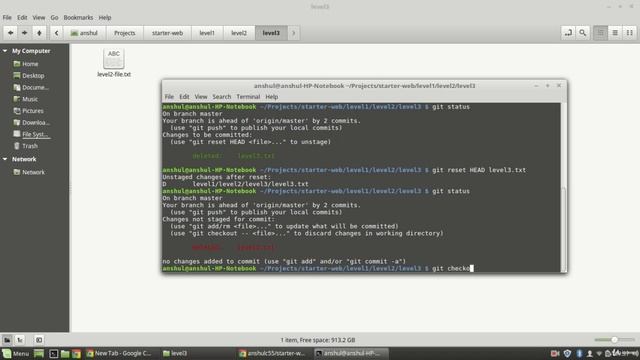The image size is (640, 360).
Task: Click the terminal vertical scrollbar
Action: [564, 229]
